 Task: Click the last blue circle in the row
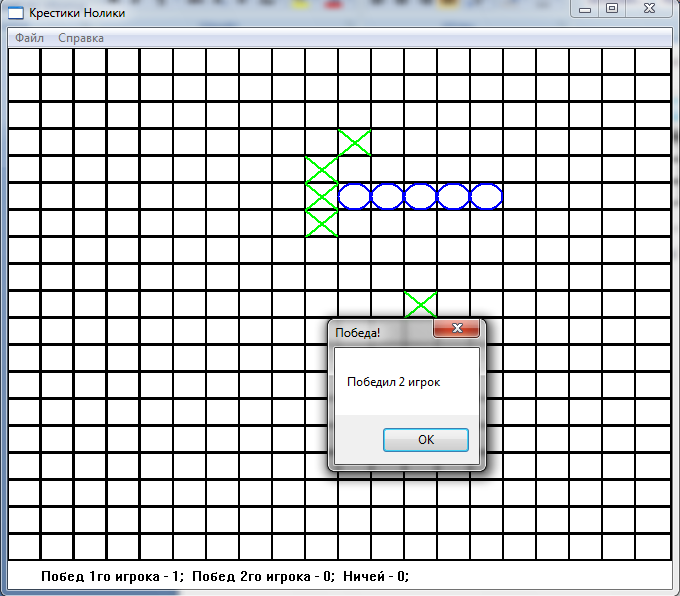tap(487, 196)
